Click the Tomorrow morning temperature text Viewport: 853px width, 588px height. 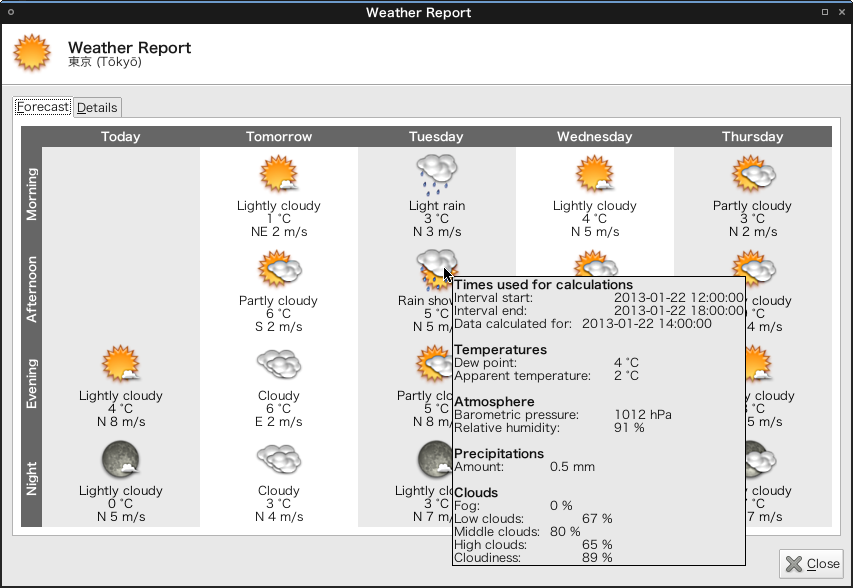click(278, 219)
